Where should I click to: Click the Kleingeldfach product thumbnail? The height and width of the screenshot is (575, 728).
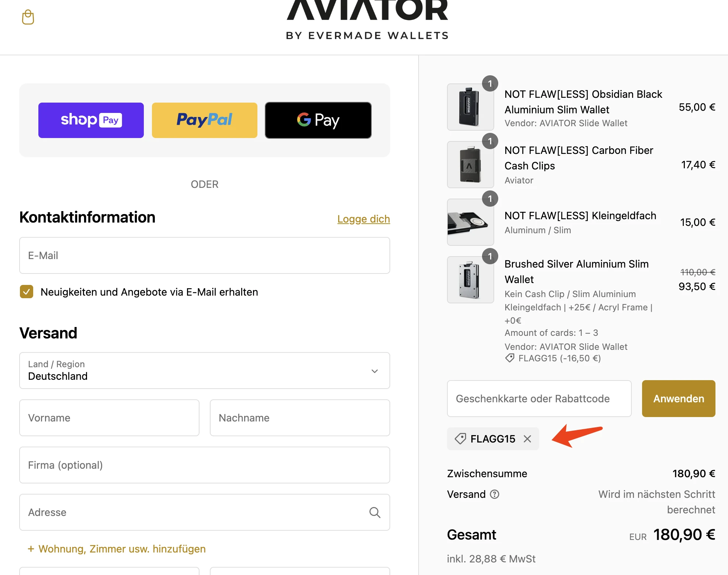point(470,222)
